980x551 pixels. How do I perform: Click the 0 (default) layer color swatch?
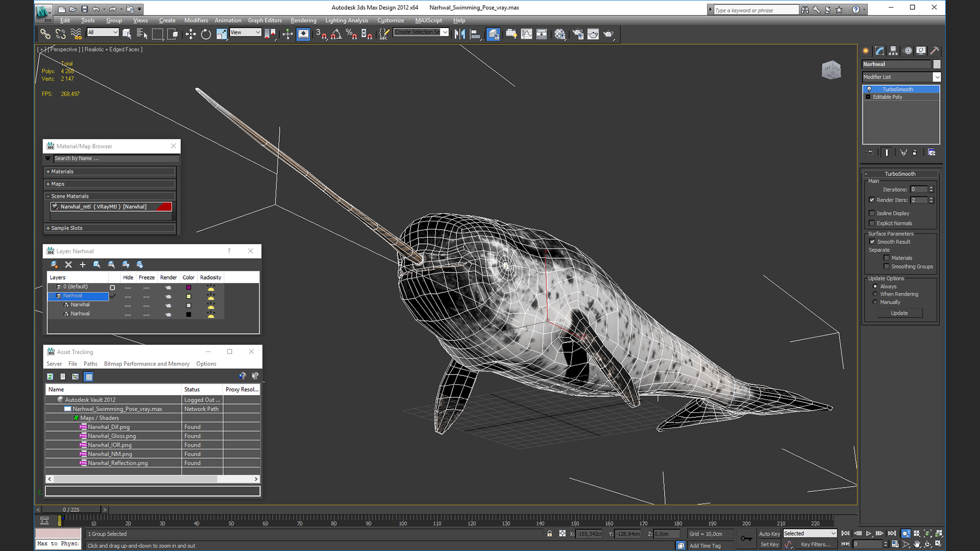pyautogui.click(x=188, y=287)
